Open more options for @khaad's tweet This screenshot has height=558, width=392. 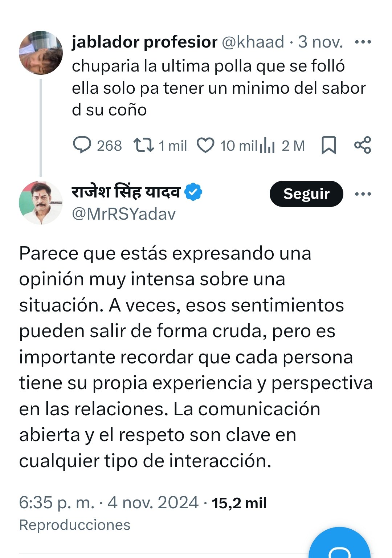pyautogui.click(x=363, y=42)
